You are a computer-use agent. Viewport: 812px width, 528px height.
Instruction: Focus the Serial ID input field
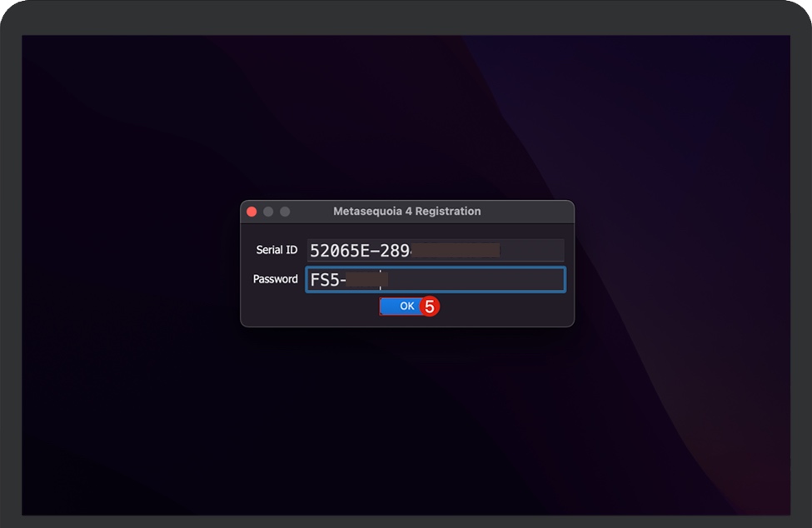436,251
